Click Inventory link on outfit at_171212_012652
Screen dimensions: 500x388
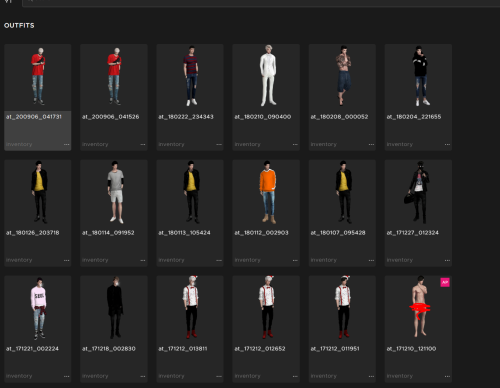point(247,376)
